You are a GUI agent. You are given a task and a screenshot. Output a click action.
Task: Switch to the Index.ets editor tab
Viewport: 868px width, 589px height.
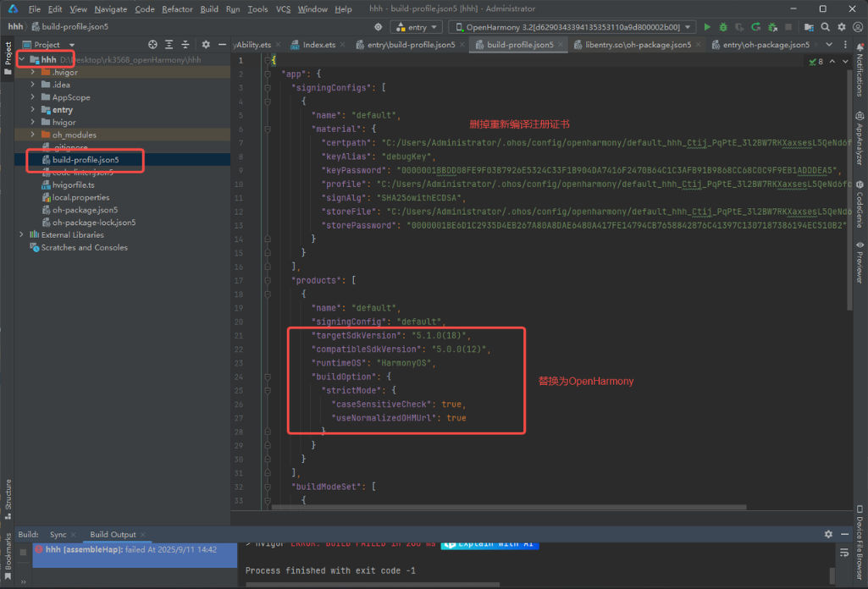click(x=318, y=45)
